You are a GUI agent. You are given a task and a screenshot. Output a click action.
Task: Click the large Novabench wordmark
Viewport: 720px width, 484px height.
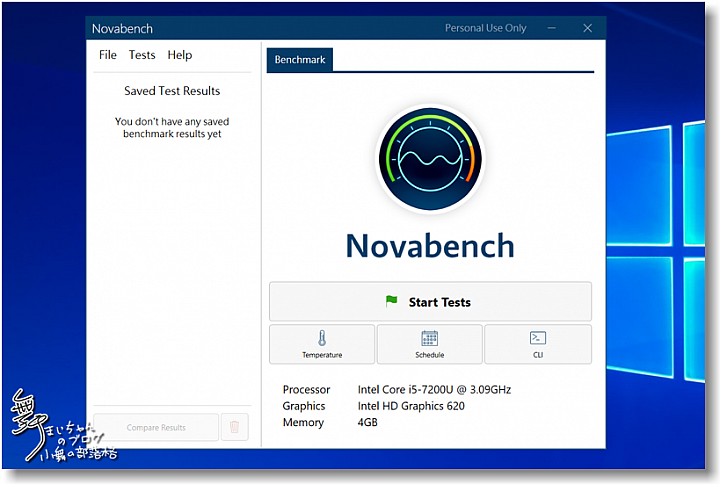(x=430, y=246)
